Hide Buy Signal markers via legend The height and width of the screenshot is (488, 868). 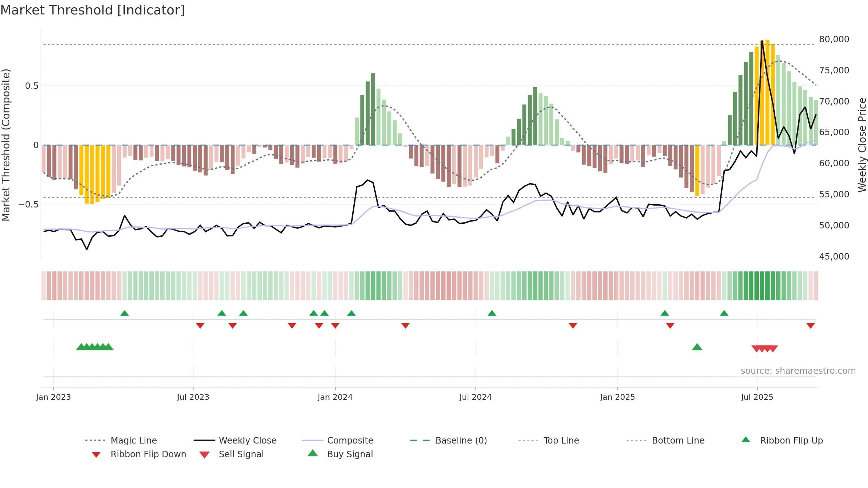(340, 454)
